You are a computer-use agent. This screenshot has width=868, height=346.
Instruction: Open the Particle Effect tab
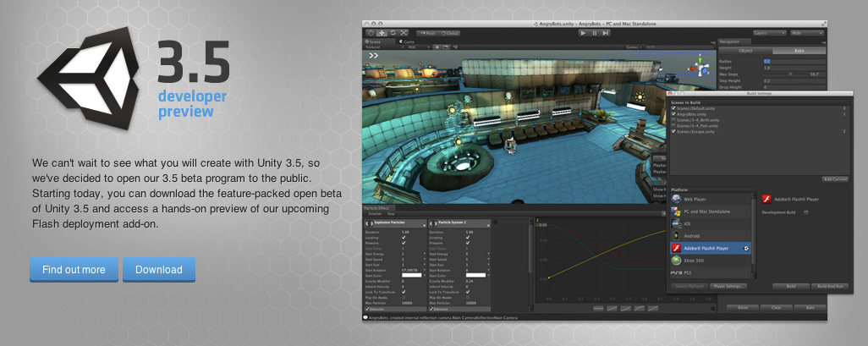click(x=378, y=208)
